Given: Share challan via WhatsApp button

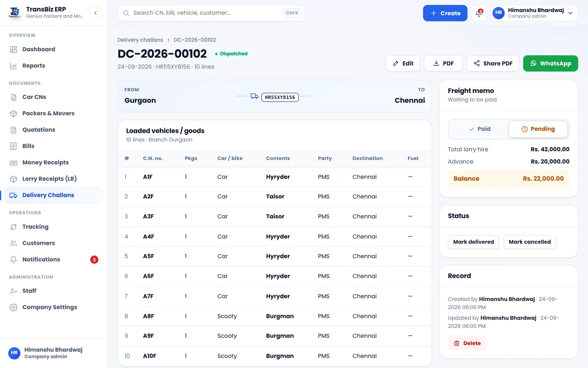Looking at the screenshot, I should tap(551, 63).
